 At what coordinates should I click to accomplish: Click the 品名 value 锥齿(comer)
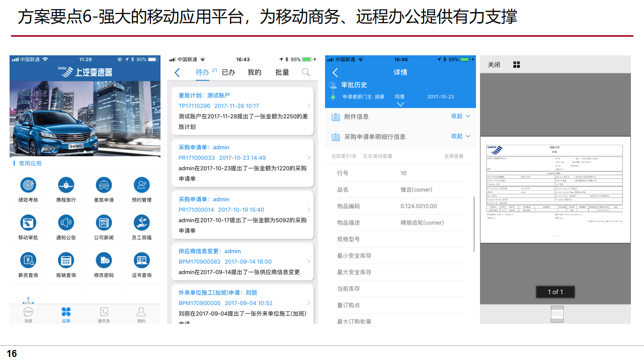pyautogui.click(x=417, y=190)
